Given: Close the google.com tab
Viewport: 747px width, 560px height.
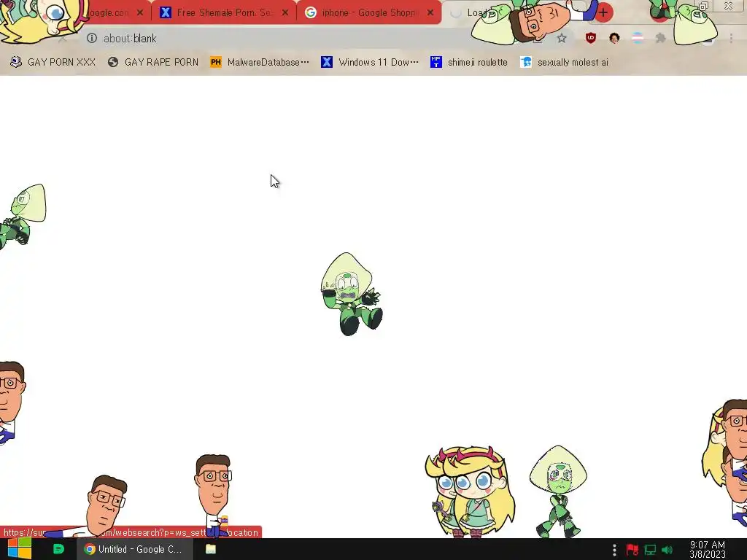Looking at the screenshot, I should point(139,12).
